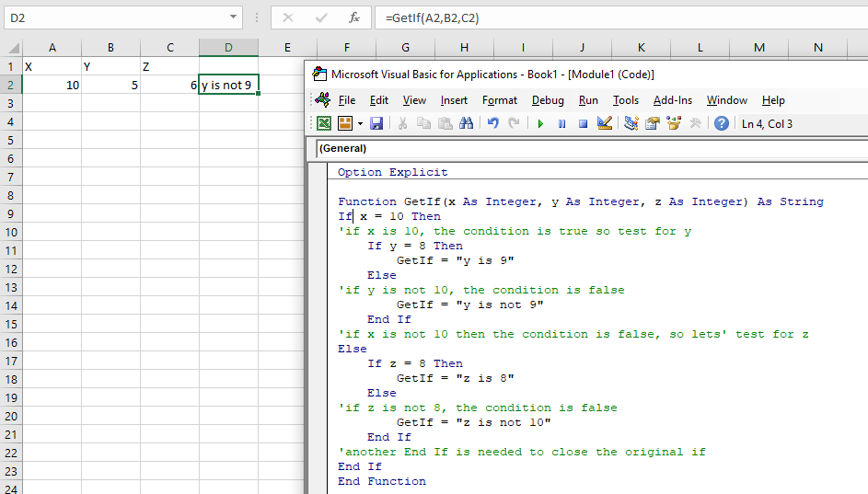Click the Function GetIf declaration line
This screenshot has width=868, height=494.
coord(581,201)
